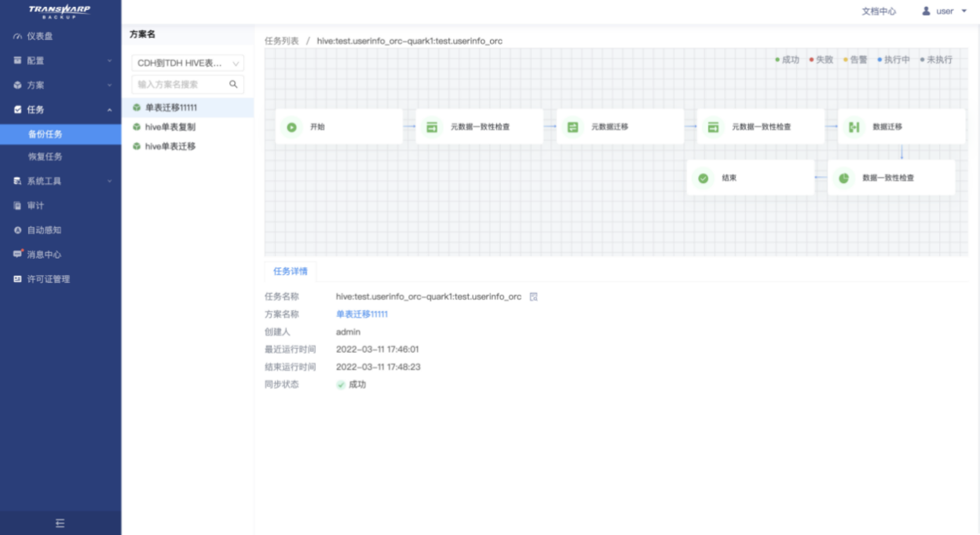
Task: Click the 数据迁移 node icon
Action: click(854, 127)
